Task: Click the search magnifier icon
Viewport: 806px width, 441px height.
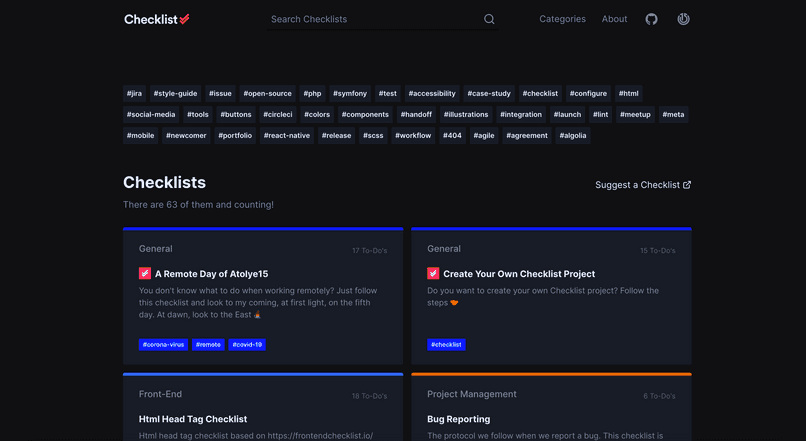Action: point(489,19)
